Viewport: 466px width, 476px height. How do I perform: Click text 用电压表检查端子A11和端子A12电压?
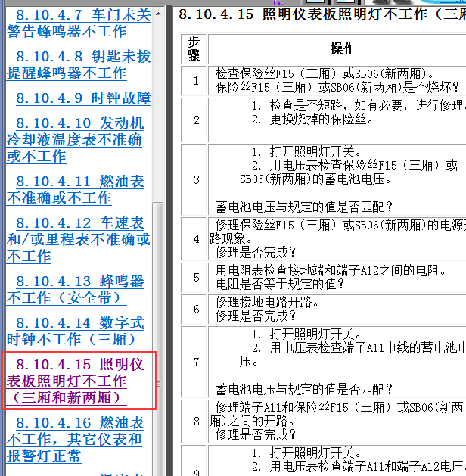[x=366, y=466]
